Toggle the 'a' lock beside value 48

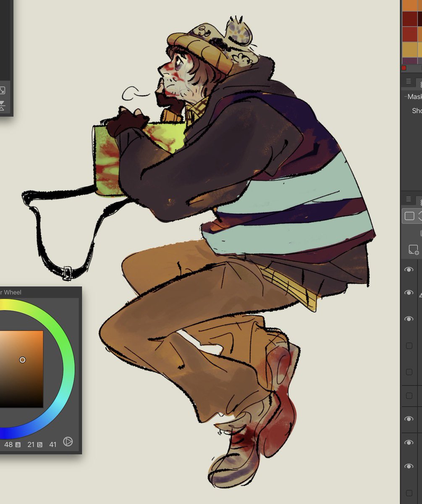click(18, 444)
